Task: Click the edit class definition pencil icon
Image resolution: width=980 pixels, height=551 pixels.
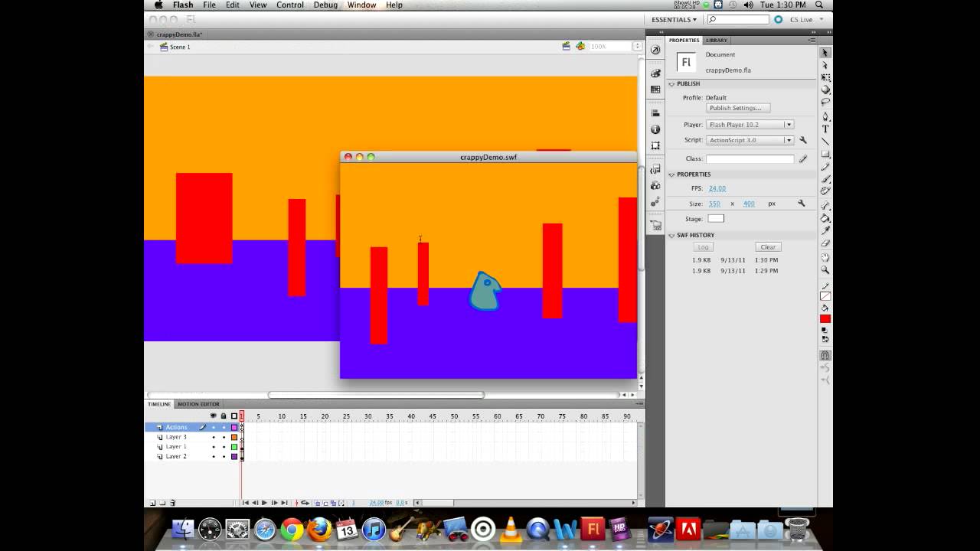Action: click(x=803, y=158)
